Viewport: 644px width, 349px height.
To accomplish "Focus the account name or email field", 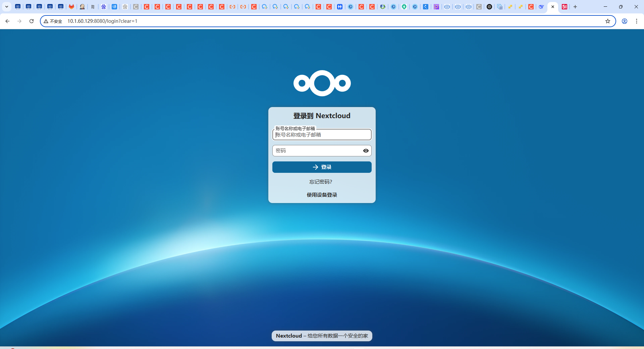I will (322, 135).
